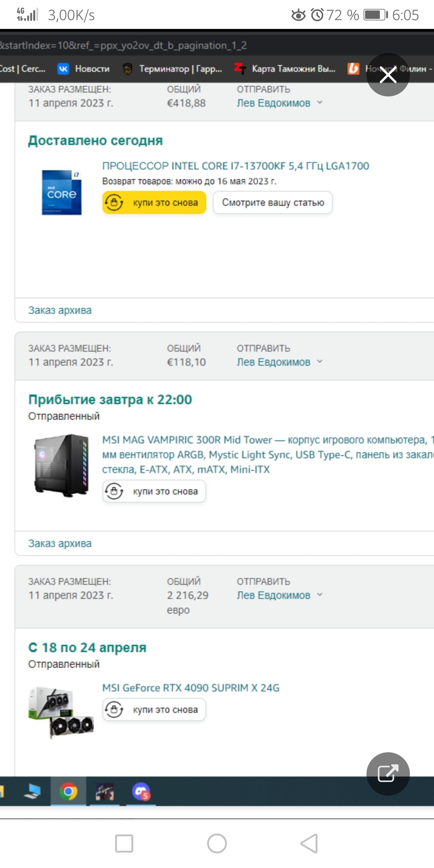
Task: Click the Доставлено сегодня status heading
Action: click(95, 141)
